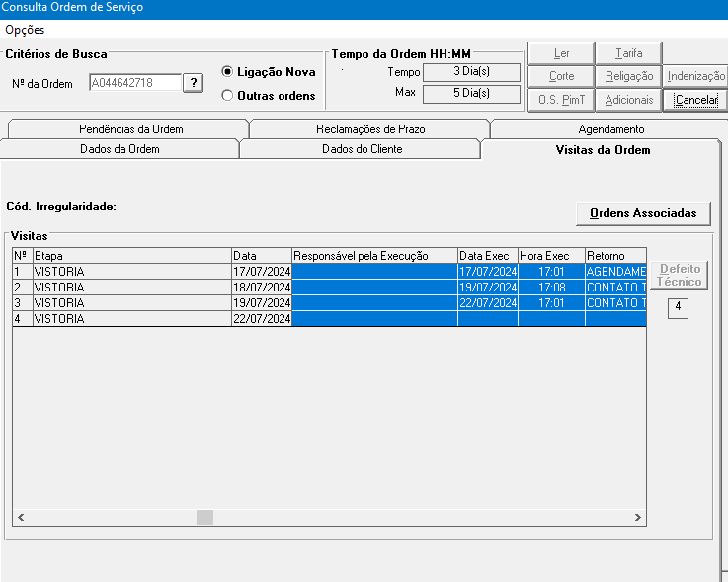Screen dimensions: 728x582
Task: Click the question mark lookup button
Action: (x=194, y=83)
